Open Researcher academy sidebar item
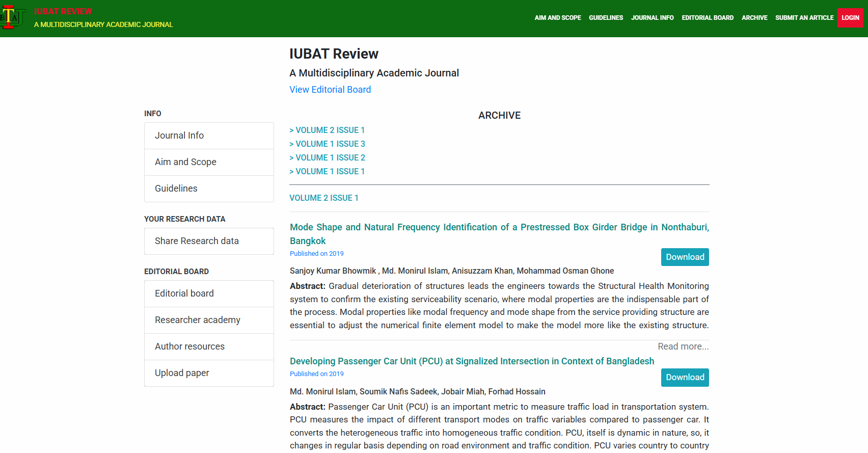This screenshot has width=868, height=453. (x=209, y=320)
